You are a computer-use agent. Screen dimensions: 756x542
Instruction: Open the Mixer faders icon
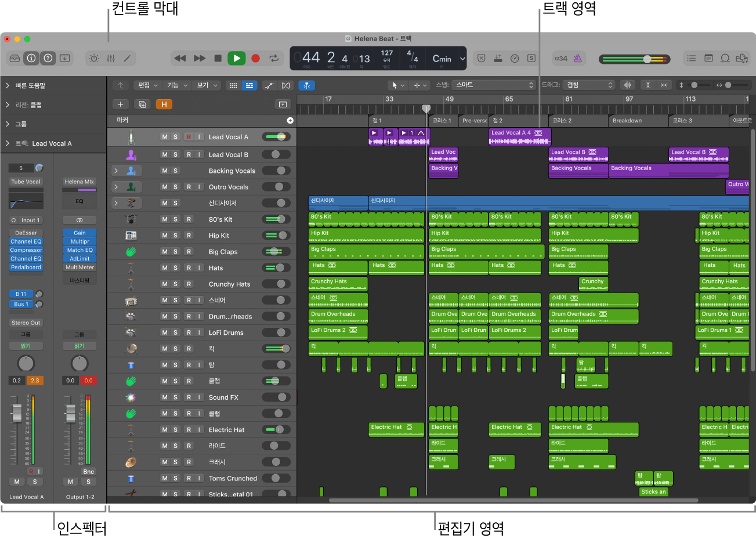[111, 58]
